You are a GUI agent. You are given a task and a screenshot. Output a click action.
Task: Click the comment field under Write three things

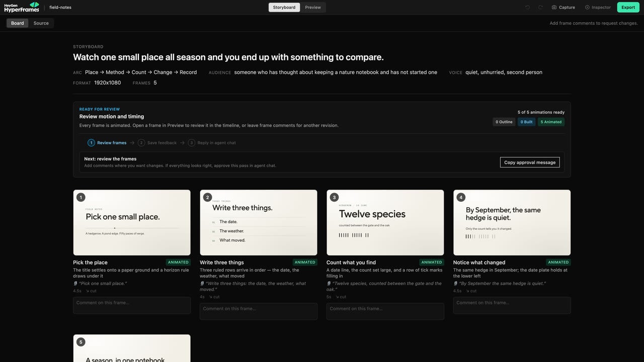pos(259,311)
